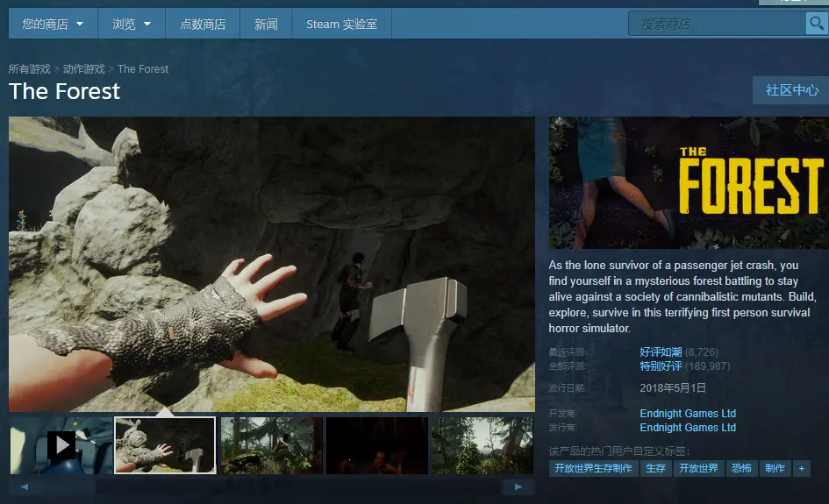Click the left arrow of thumbnail strip

coord(25,486)
